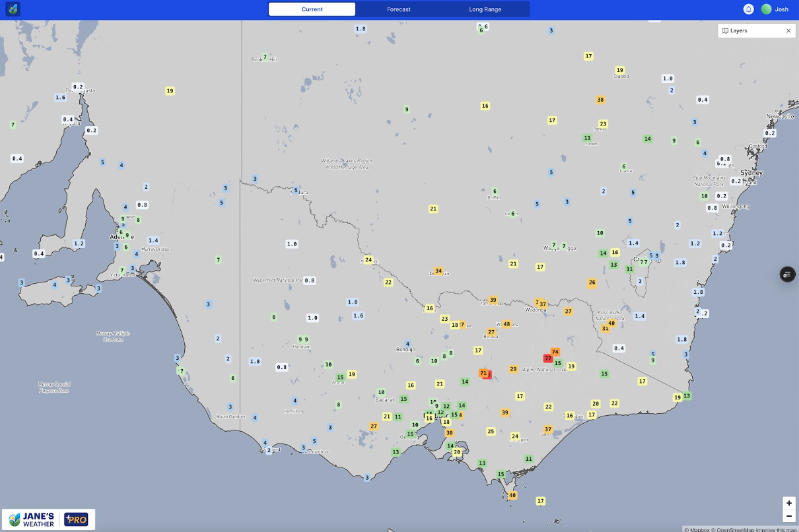Open the OpenStreetMap attribution link
The height and width of the screenshot is (532, 799).
[733, 529]
